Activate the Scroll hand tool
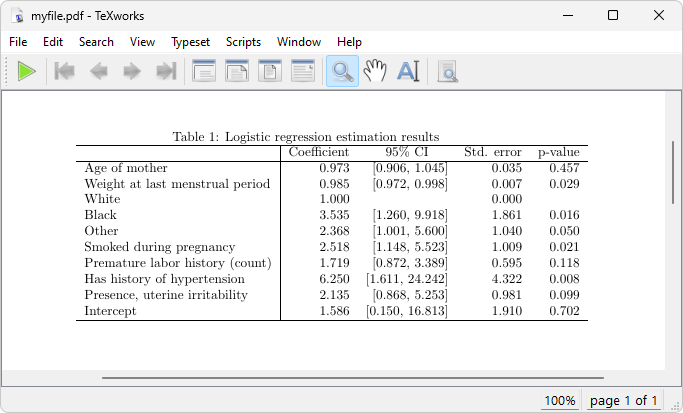This screenshot has height=413, width=683. (x=375, y=71)
